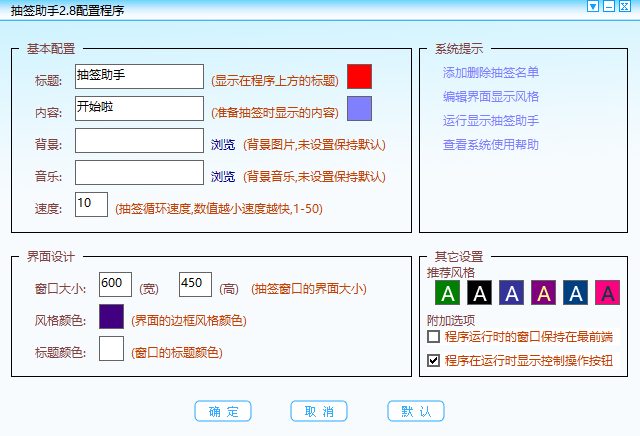Uncheck show control buttons at runtime
Viewport: 640px width, 436px height.
[x=433, y=360]
